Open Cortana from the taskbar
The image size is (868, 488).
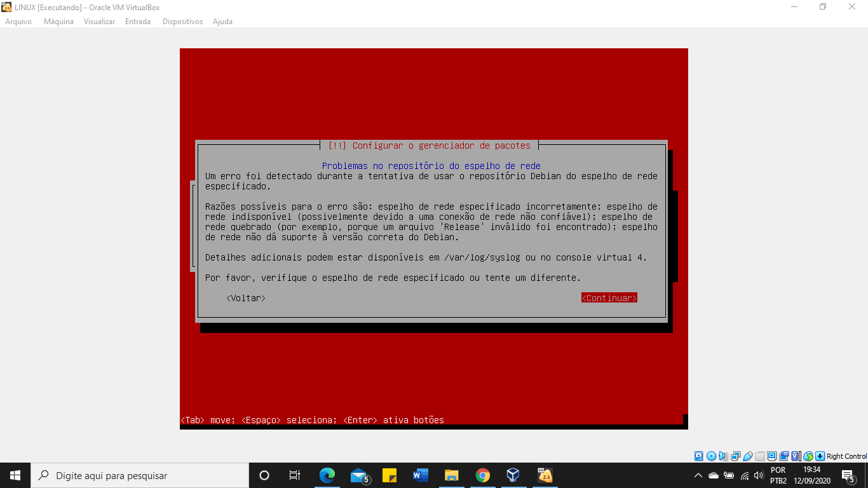point(264,475)
